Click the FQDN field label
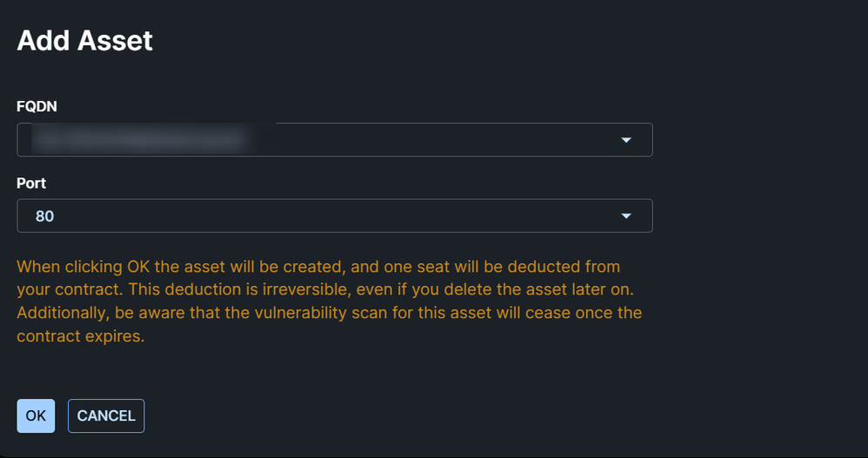 coord(38,106)
